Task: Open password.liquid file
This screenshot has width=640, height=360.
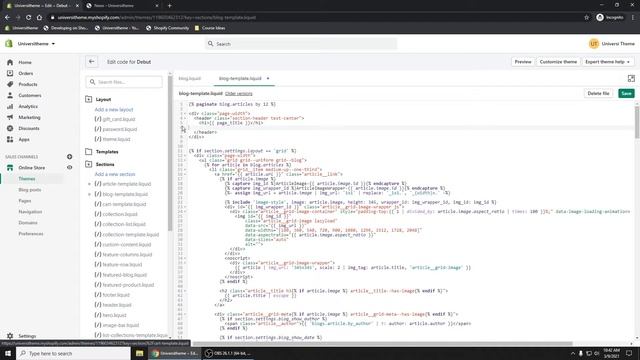Action: (x=120, y=129)
